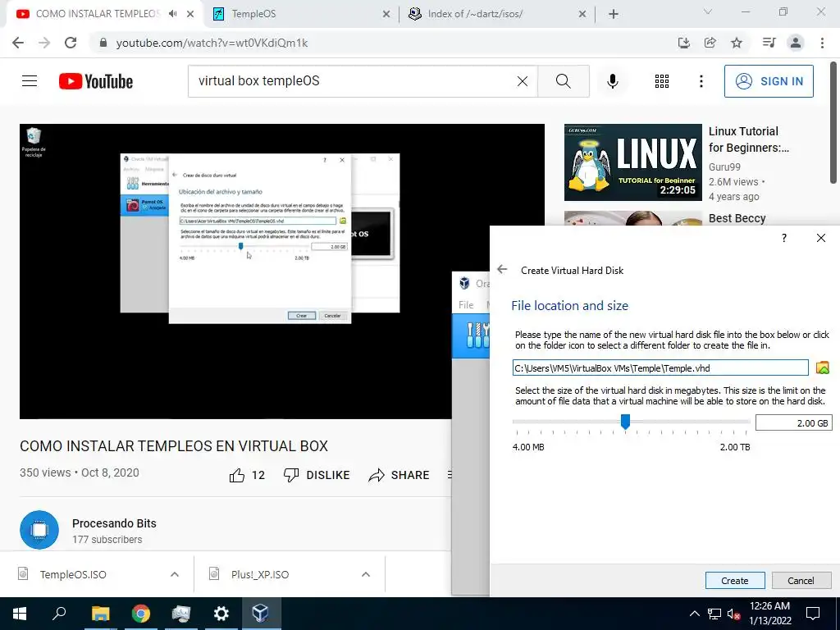Screen dimensions: 840x630
Task: Open the Plus!_XP.ISO downloaded file
Action: click(260, 574)
